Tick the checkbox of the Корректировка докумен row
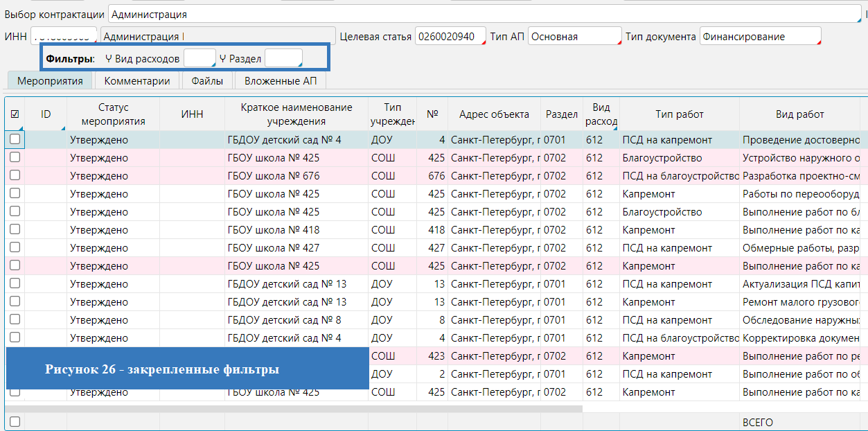Image resolution: width=868 pixels, height=431 pixels. [15, 337]
